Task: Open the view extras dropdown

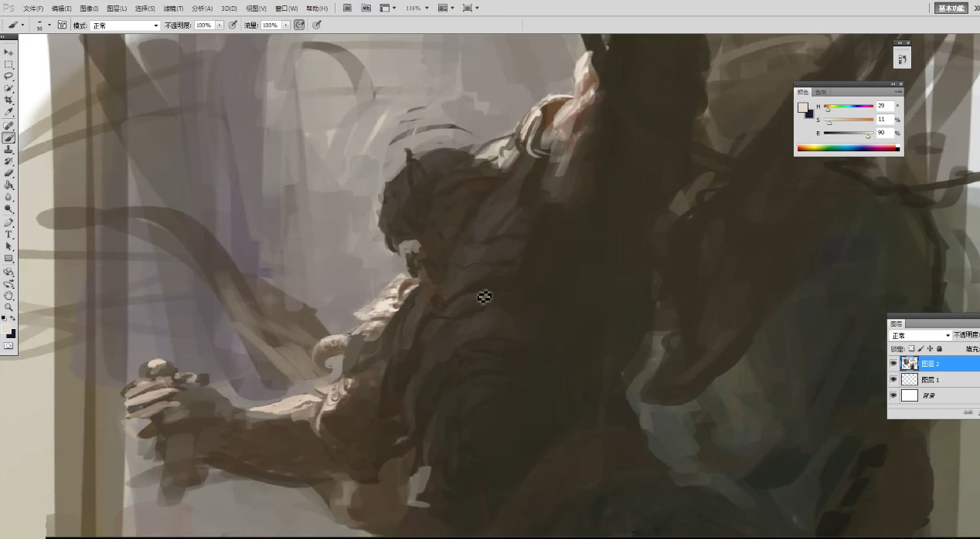Action: 387,8
